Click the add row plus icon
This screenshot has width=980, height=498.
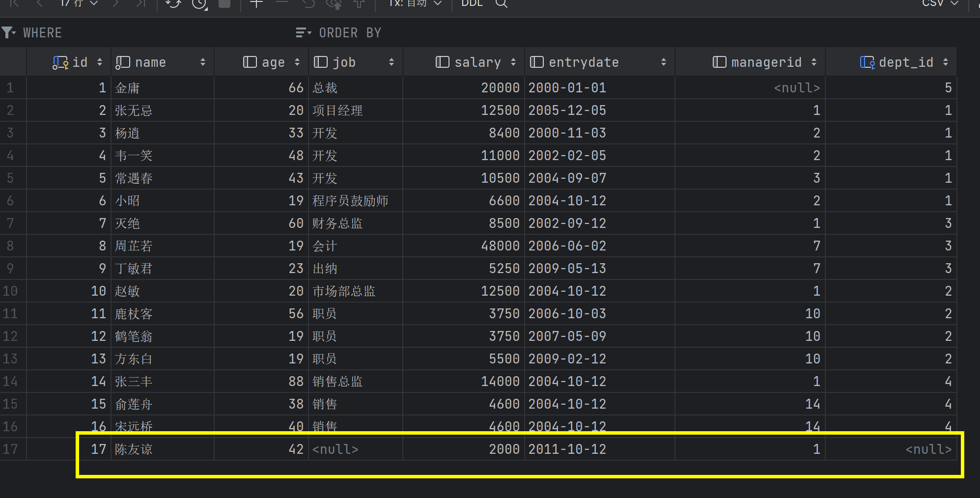(256, 3)
